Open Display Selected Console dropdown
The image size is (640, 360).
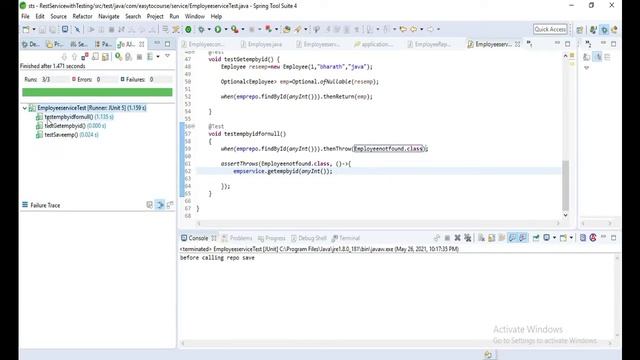point(554,238)
